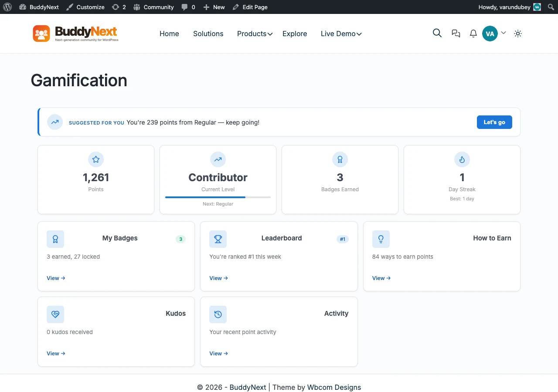
Task: Open the updates counter showing 2
Action: [119, 7]
